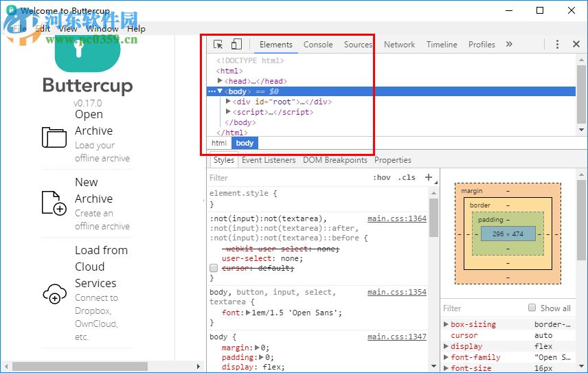Click the element.style rule header

point(243,193)
